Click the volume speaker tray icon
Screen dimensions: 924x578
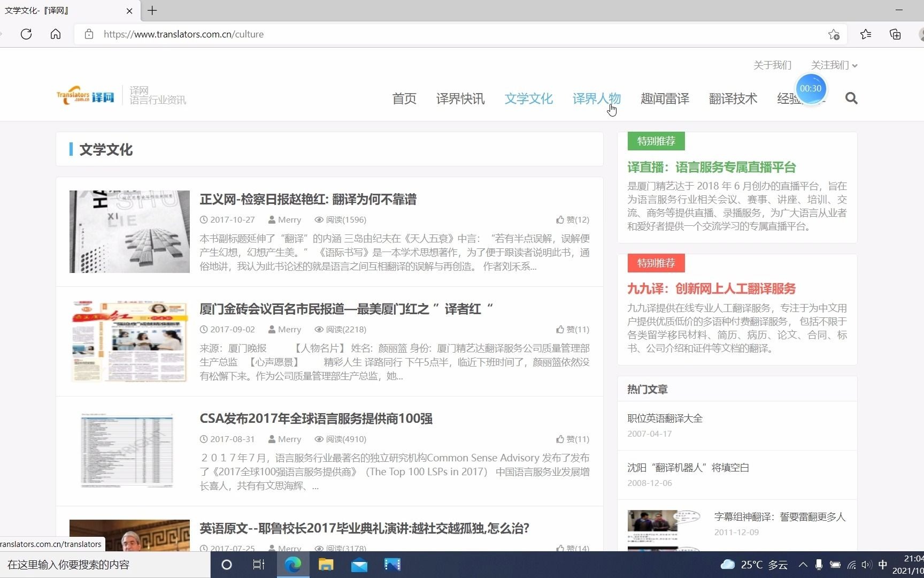[867, 565]
